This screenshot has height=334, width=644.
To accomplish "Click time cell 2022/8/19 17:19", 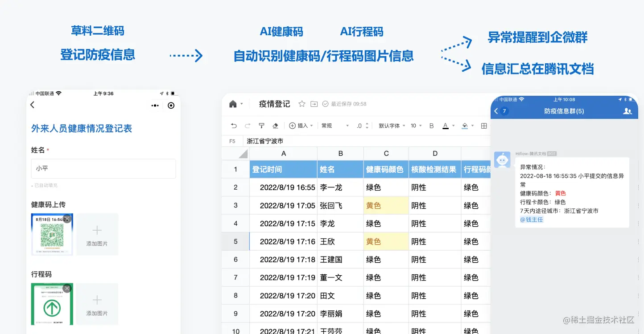I will tap(284, 277).
